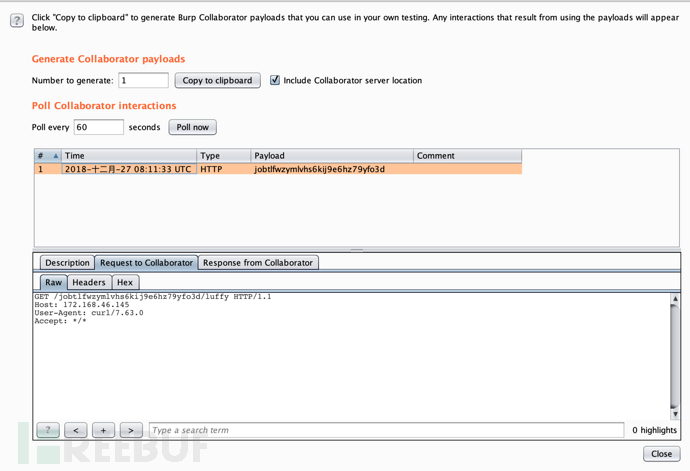Screen dimensions: 690x471
Task: Switch to the Headers view tab
Action: [x=89, y=283]
